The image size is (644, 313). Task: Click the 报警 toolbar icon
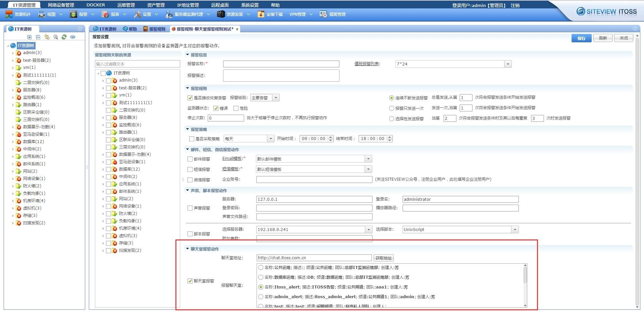coord(73,14)
